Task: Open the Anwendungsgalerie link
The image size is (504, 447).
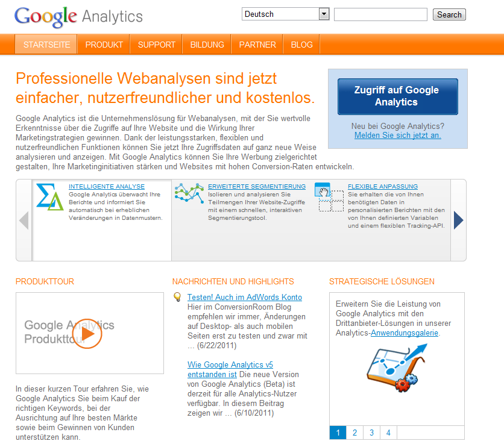Action: click(x=405, y=333)
